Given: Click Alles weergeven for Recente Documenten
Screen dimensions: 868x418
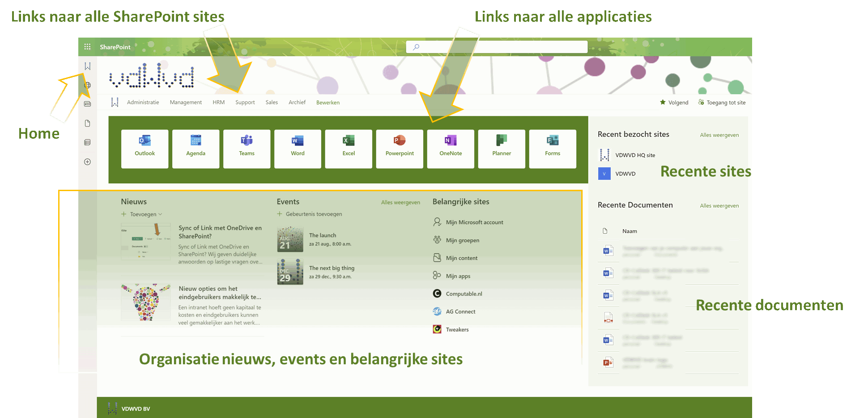Looking at the screenshot, I should tap(719, 205).
